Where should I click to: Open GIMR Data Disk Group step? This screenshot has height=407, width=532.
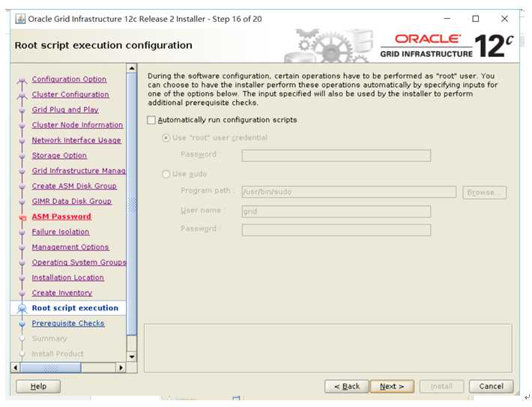(72, 202)
